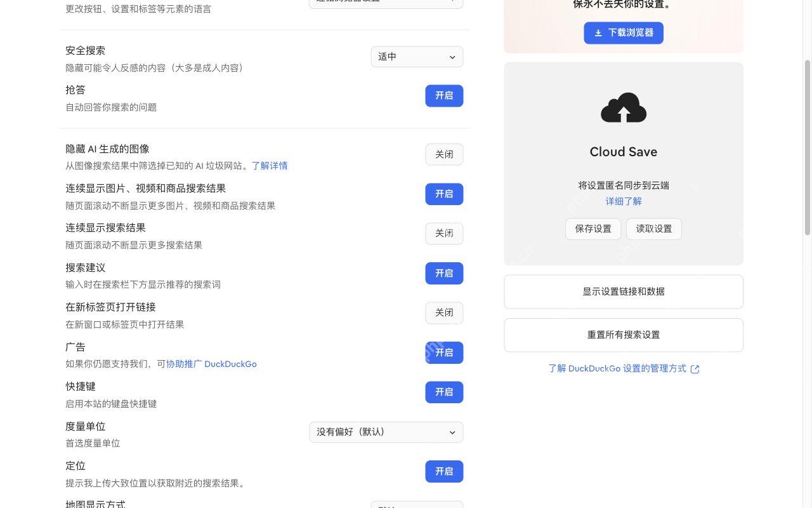Click 提示我上传大致位置 description text
812x508 pixels.
[155, 483]
